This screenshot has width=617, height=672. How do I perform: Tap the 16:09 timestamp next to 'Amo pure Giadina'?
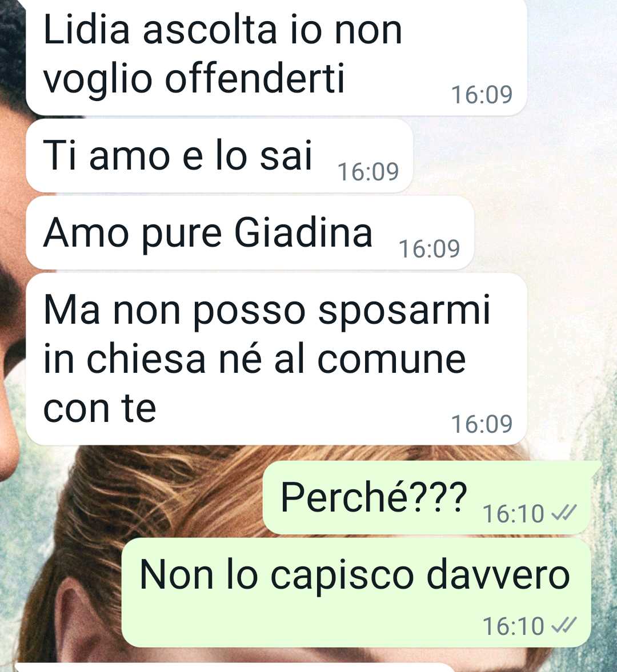[429, 248]
